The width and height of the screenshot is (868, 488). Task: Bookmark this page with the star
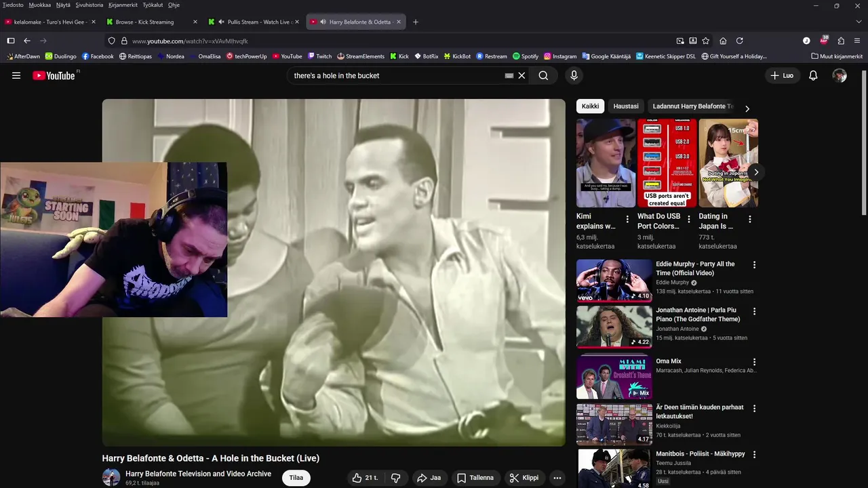pos(706,41)
